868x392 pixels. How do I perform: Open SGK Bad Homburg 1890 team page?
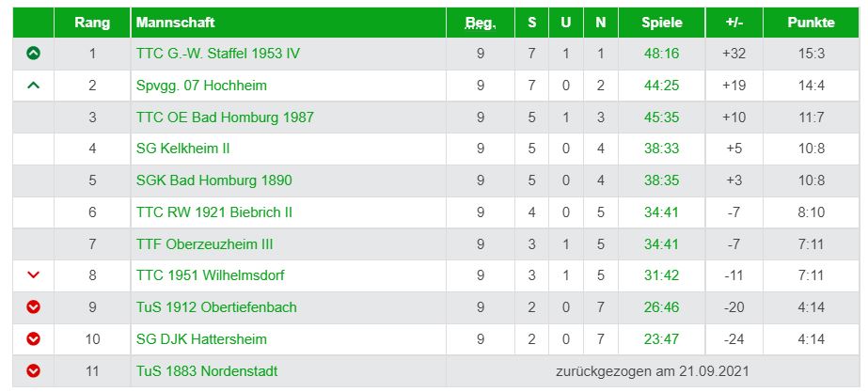213,180
